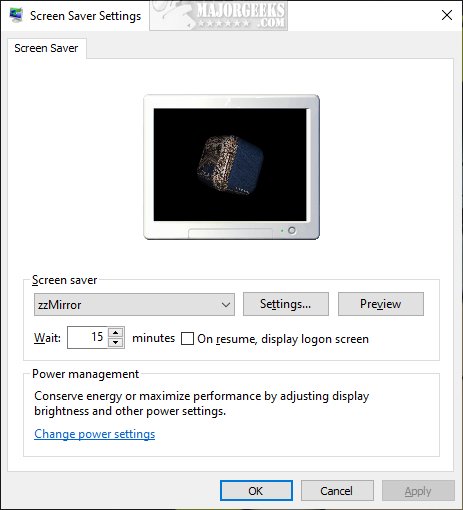The height and width of the screenshot is (510, 463).
Task: Click the chevron arrow of the screen saver list
Action: pos(226,305)
